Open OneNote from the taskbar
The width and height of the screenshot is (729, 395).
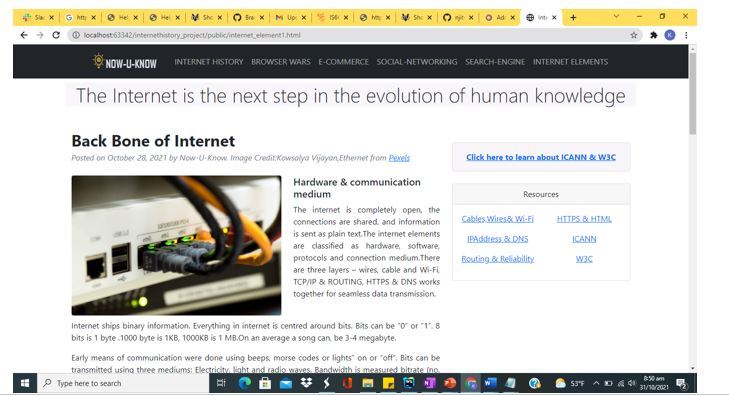pyautogui.click(x=430, y=383)
